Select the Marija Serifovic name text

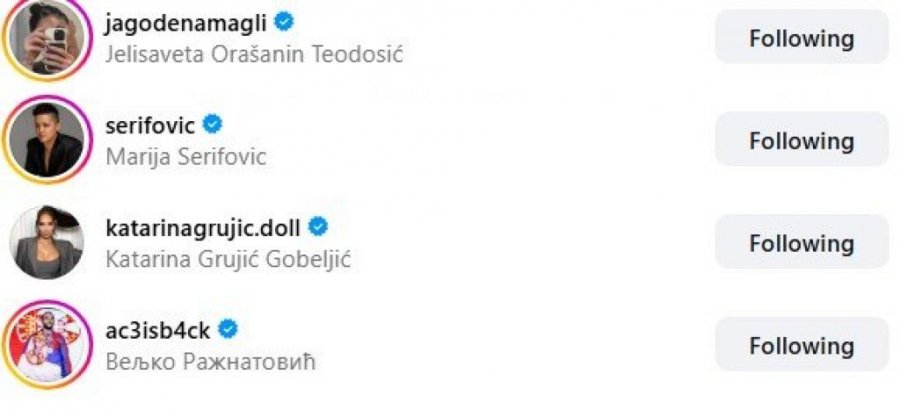pos(185,156)
